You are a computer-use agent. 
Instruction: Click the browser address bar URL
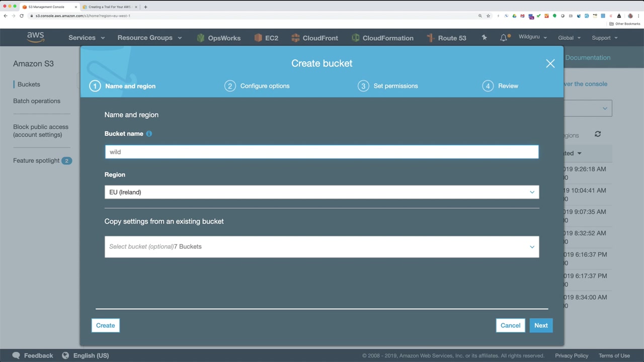[83, 16]
